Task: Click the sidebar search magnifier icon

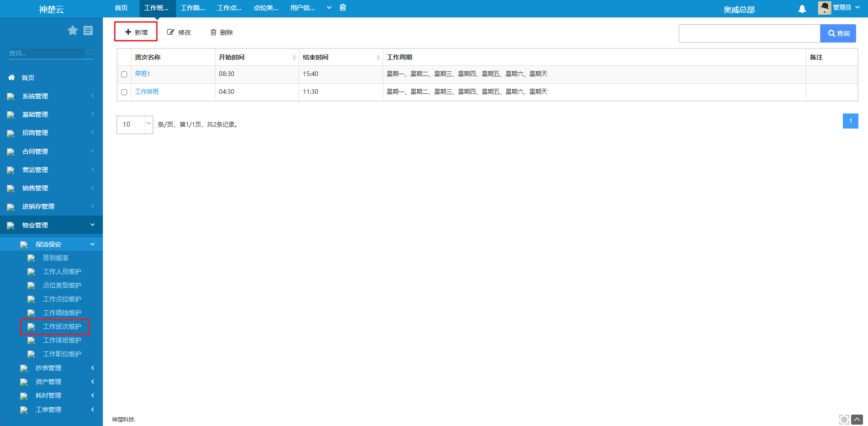Action: (91, 53)
